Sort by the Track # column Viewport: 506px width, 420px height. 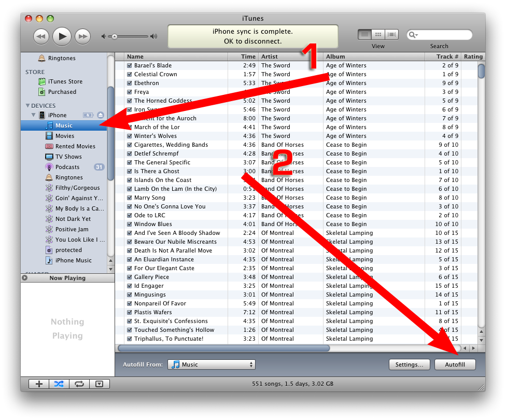click(443, 57)
